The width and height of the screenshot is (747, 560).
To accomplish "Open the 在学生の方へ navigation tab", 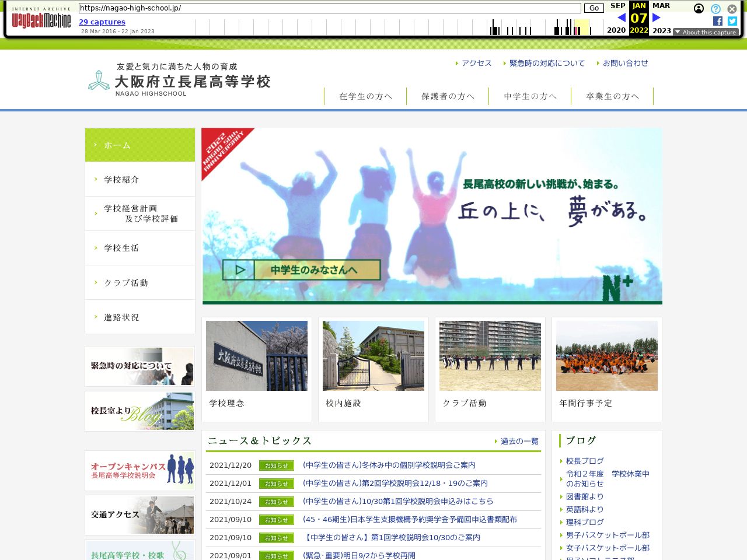I will [x=365, y=96].
